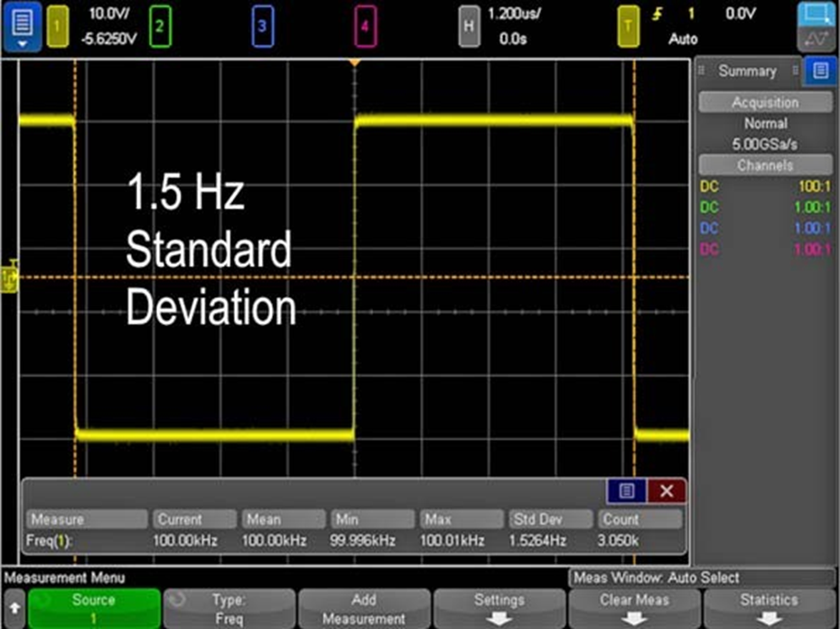Click the horizontal timebase H icon
The width and height of the screenshot is (840, 629).
pyautogui.click(x=468, y=27)
